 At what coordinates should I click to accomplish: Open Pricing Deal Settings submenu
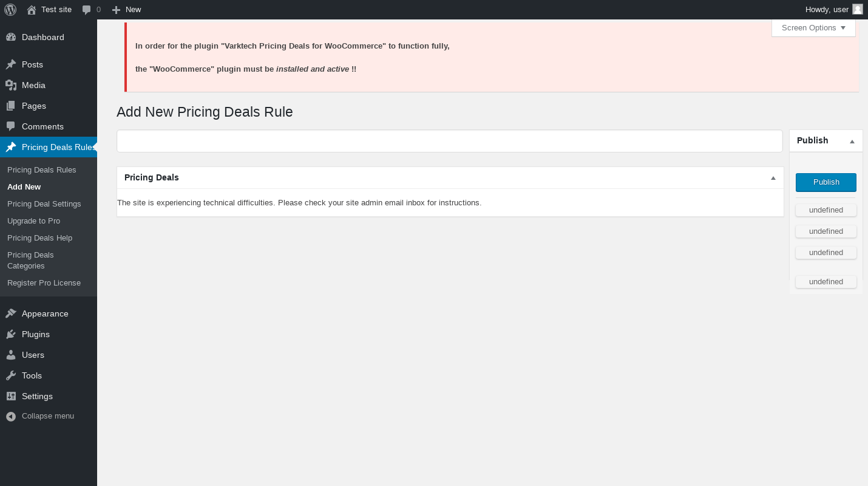pos(44,204)
